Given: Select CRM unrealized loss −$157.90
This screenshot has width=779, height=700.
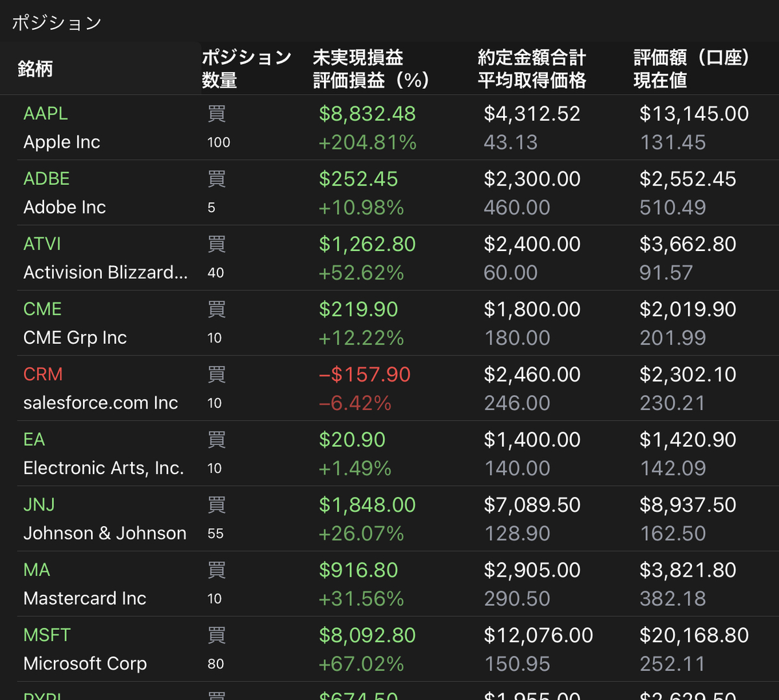Looking at the screenshot, I should (x=365, y=374).
